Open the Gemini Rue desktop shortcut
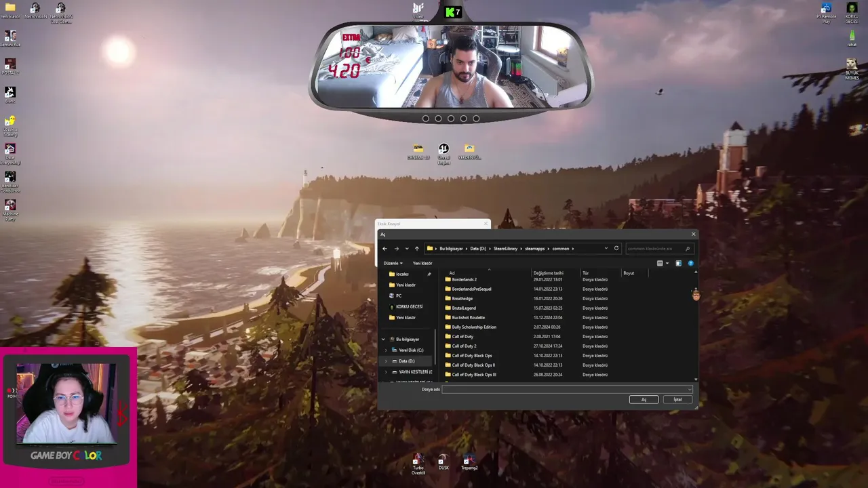This screenshot has height=488, width=868. tap(10, 38)
